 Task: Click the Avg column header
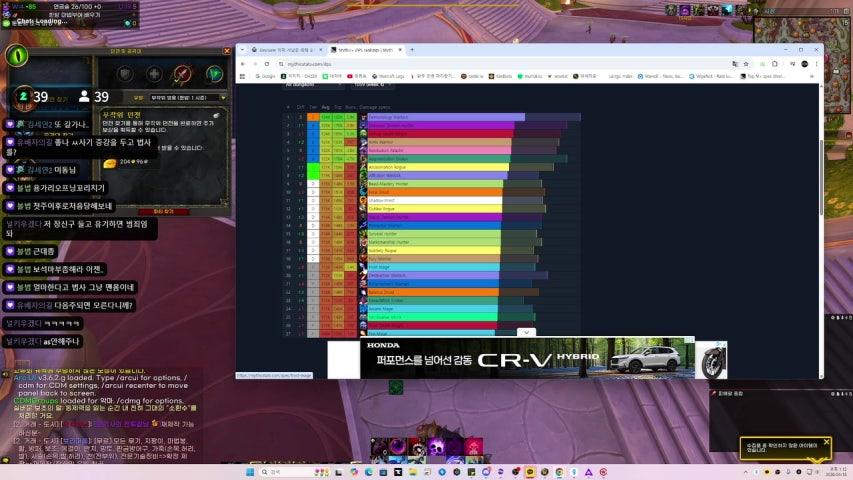click(325, 105)
